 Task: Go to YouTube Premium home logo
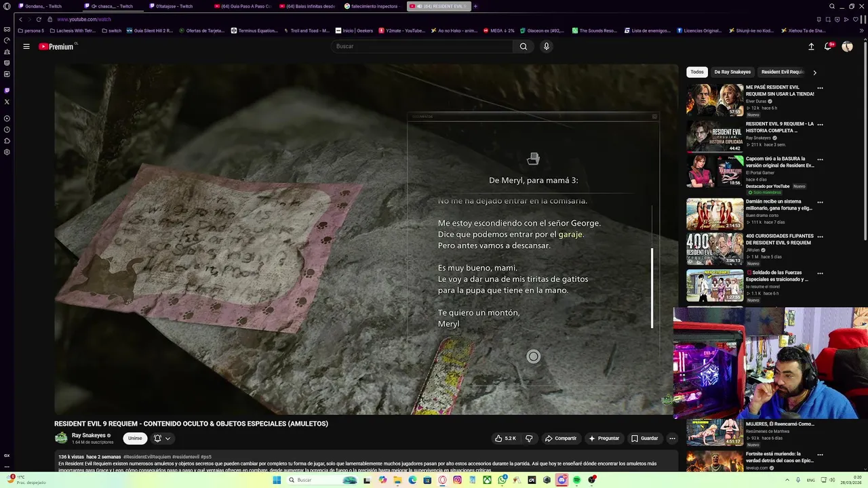coord(58,46)
